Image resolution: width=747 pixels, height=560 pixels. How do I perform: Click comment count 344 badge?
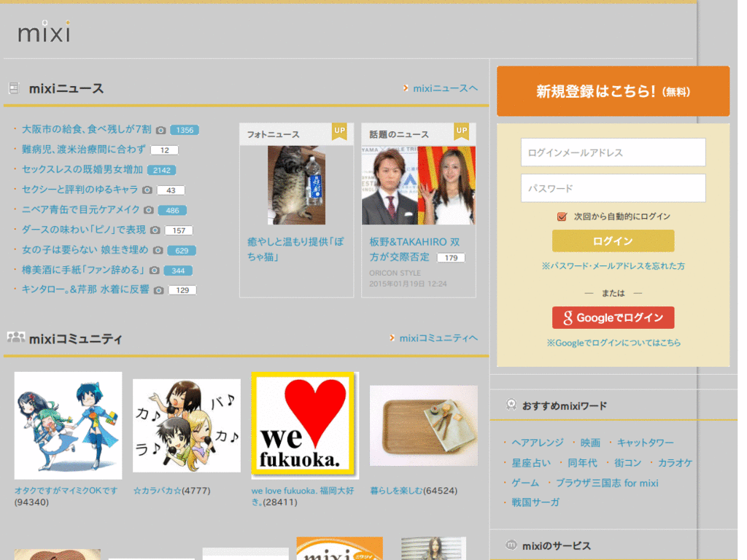[178, 271]
